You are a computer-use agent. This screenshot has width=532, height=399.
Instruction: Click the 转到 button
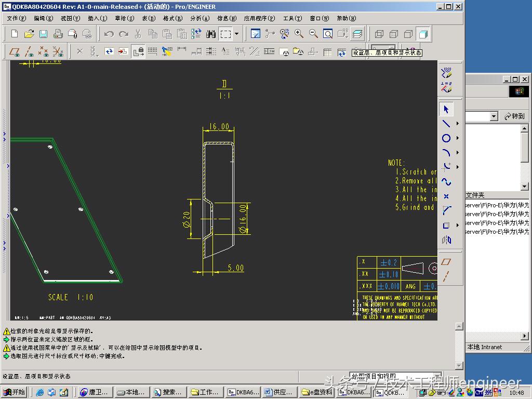[x=515, y=117]
